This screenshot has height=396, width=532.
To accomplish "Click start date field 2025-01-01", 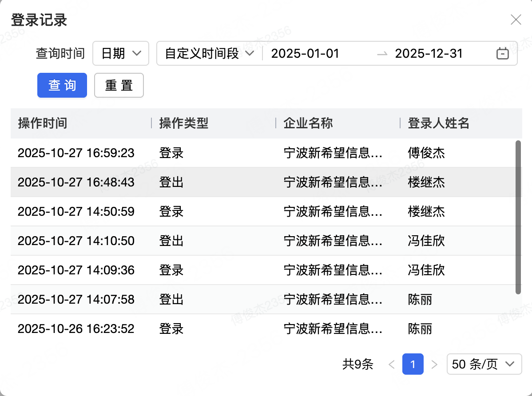I will click(x=305, y=54).
